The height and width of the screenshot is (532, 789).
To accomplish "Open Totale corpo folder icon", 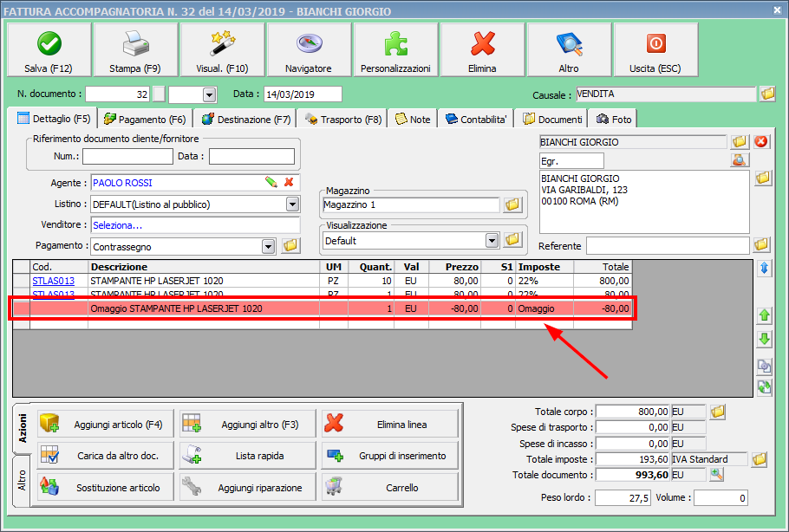I will [x=718, y=412].
